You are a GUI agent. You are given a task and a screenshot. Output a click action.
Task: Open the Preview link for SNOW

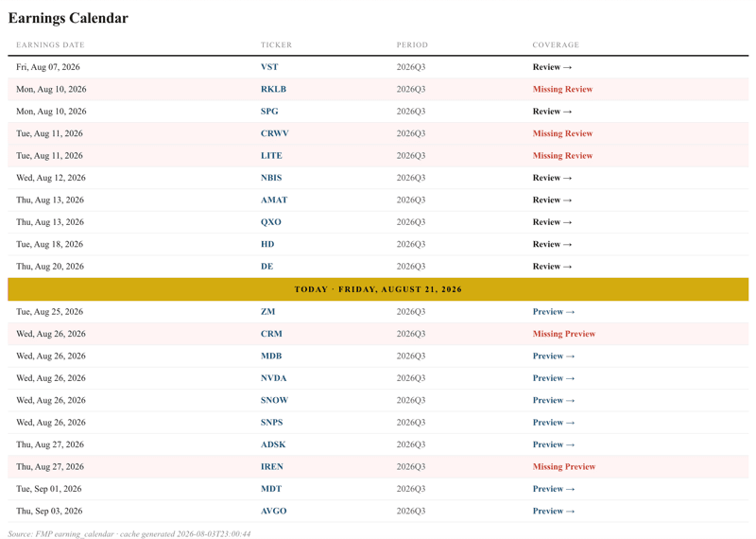click(554, 401)
